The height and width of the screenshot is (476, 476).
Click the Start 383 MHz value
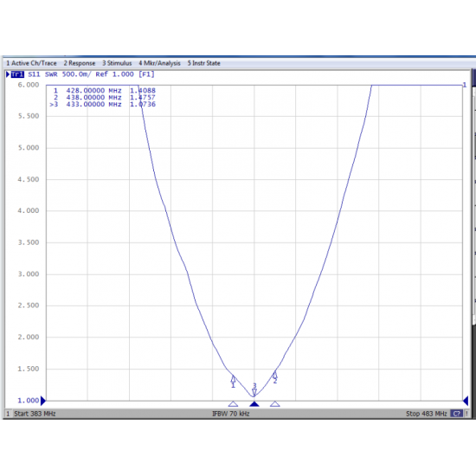(x=35, y=414)
